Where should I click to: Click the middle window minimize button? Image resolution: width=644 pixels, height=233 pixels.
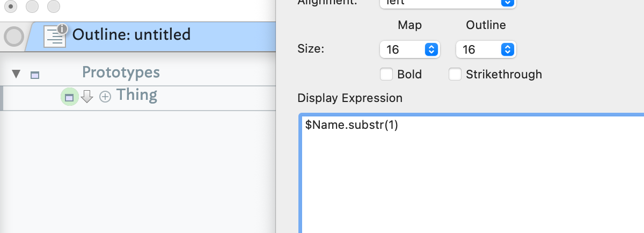pos(32,6)
